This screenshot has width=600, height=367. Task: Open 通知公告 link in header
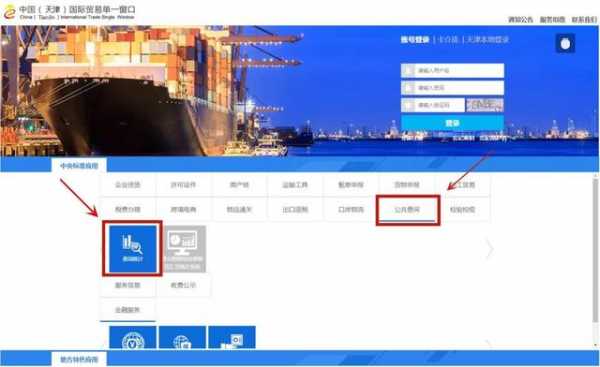tap(520, 20)
